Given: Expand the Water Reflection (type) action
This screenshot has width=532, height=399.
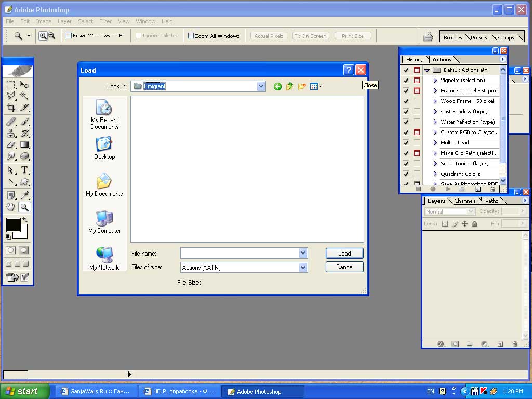Looking at the screenshot, I should (x=435, y=122).
